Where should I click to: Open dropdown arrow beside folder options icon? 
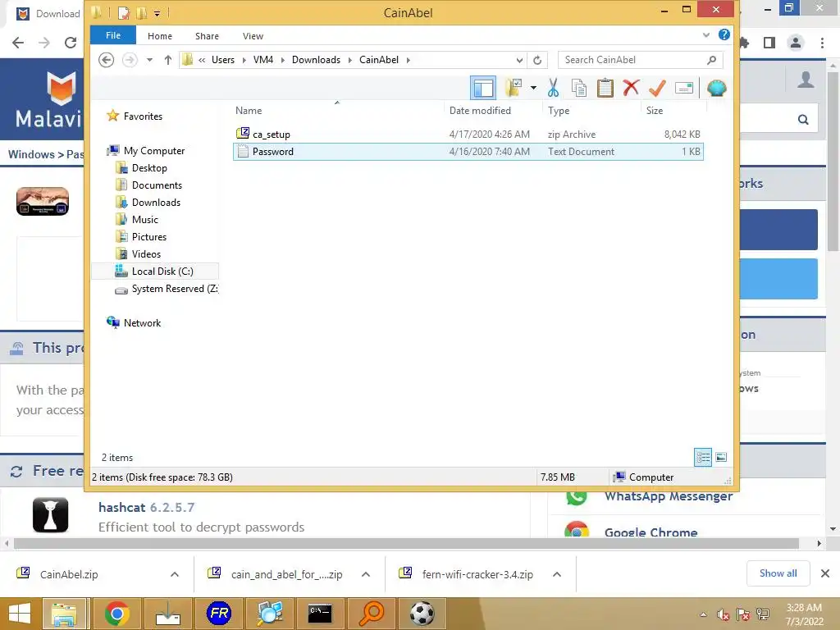533,88
